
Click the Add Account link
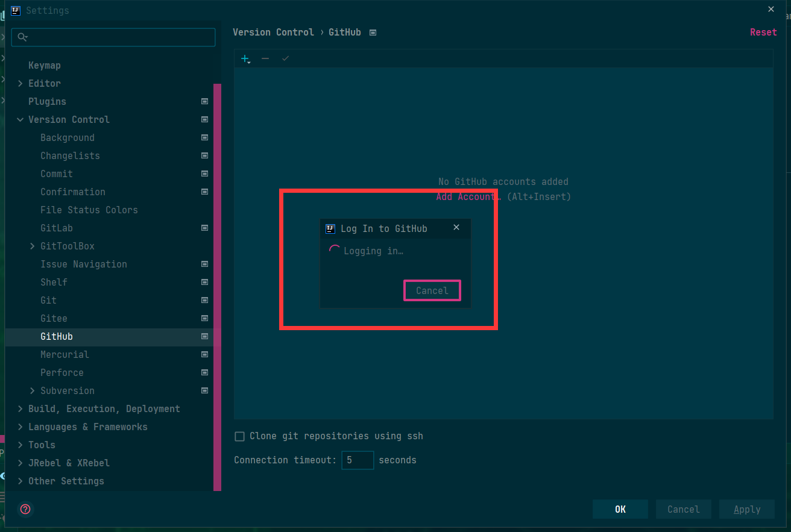pyautogui.click(x=468, y=196)
